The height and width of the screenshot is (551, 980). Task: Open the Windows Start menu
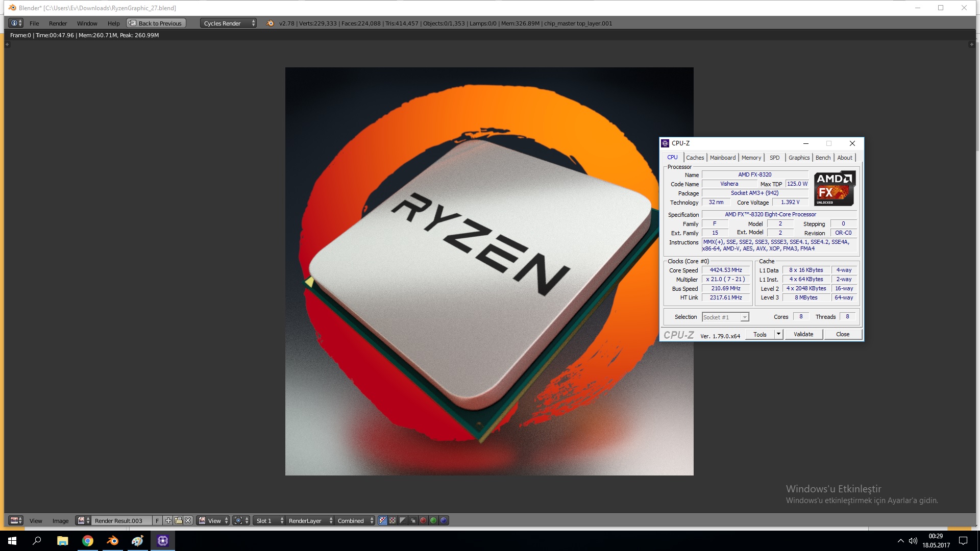point(12,541)
